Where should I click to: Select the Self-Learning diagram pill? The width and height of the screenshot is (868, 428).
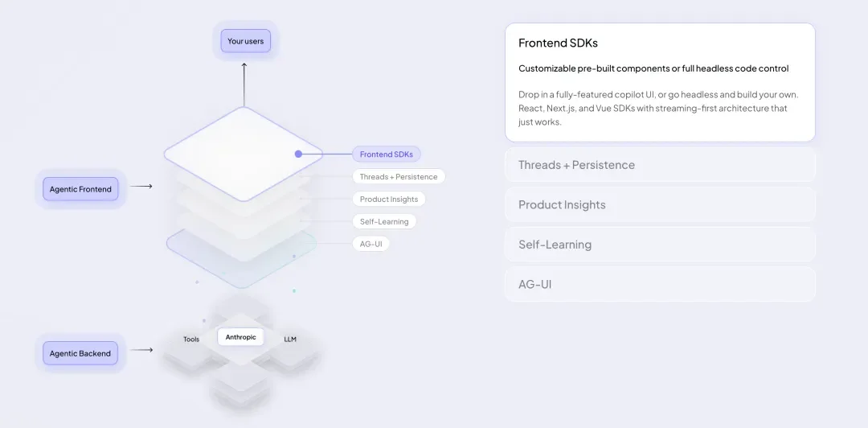pyautogui.click(x=384, y=221)
